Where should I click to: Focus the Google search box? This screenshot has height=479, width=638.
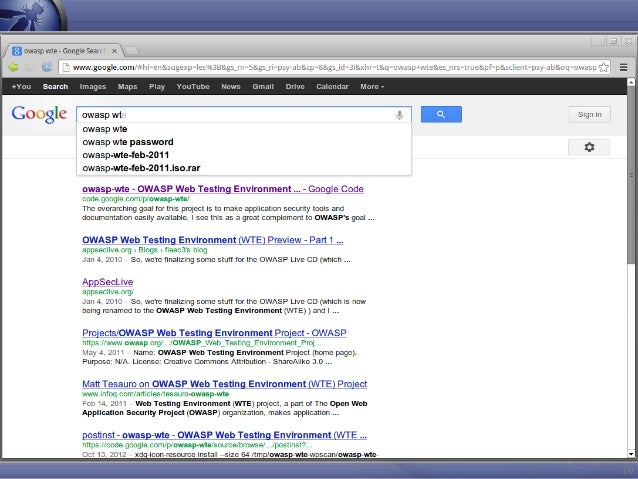click(x=243, y=115)
